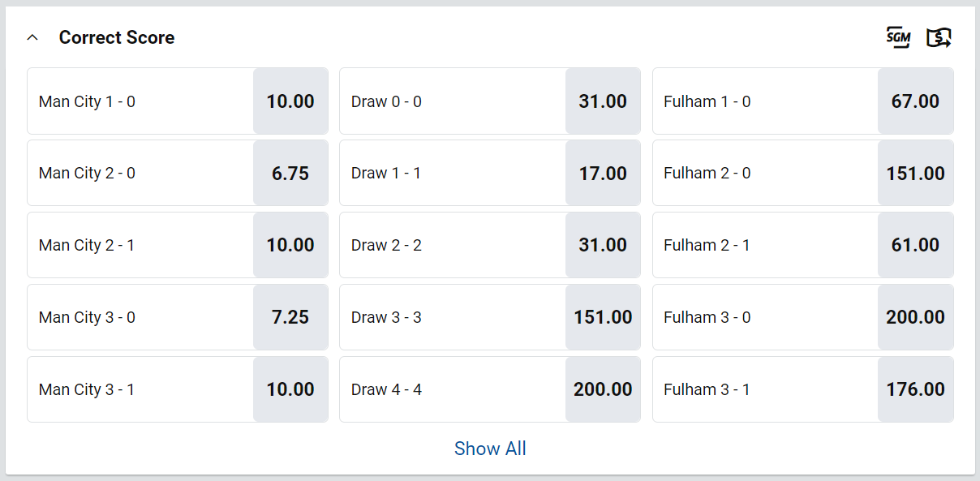Show All correct score options
Viewport: 980px width, 481px height.
tap(490, 449)
